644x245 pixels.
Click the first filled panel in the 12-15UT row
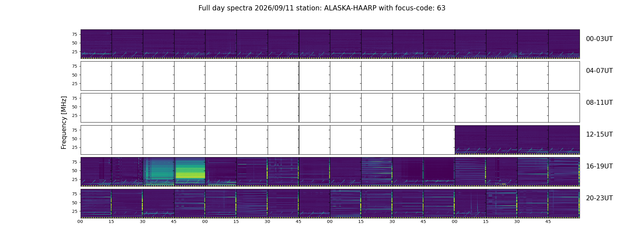click(470, 140)
